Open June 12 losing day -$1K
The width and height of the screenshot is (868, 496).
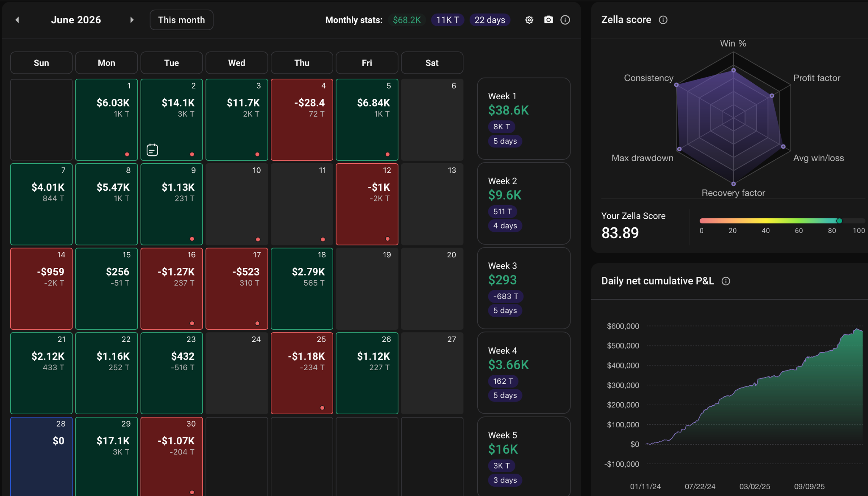coord(367,204)
